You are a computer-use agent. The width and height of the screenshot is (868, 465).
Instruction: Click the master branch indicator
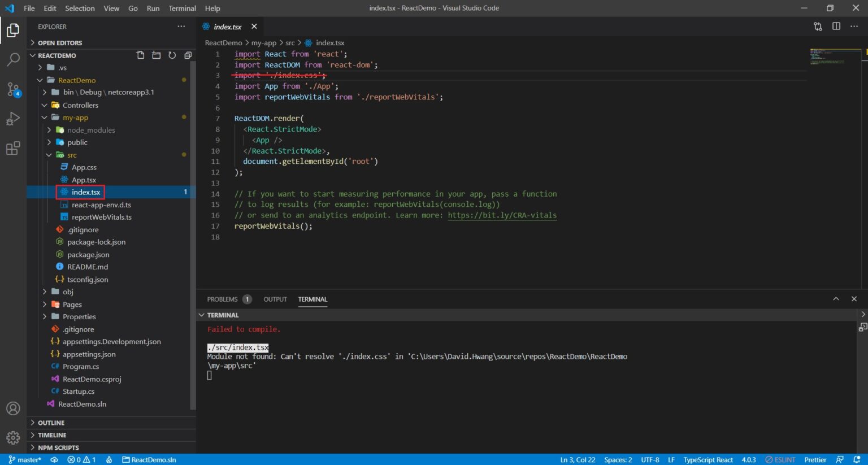(25, 460)
